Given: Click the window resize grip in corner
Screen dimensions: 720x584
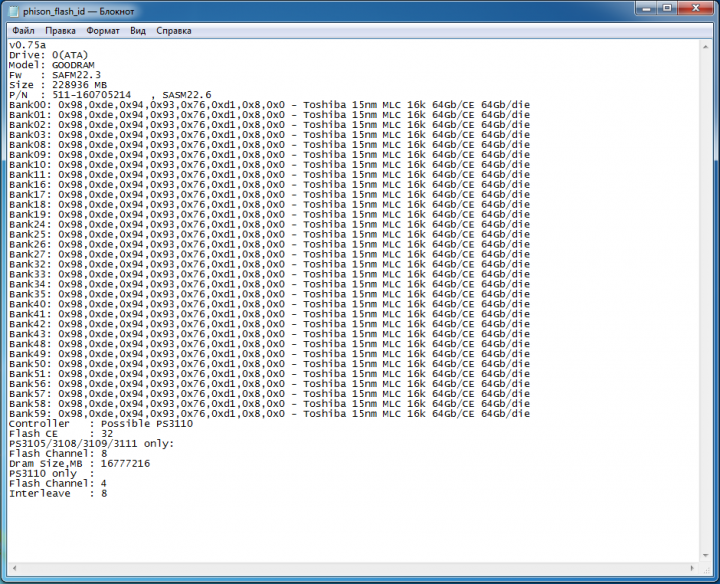Looking at the screenshot, I should 706,569.
